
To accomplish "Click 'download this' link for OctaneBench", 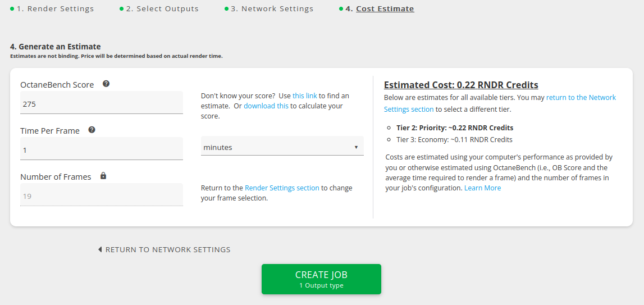I will coord(266,106).
